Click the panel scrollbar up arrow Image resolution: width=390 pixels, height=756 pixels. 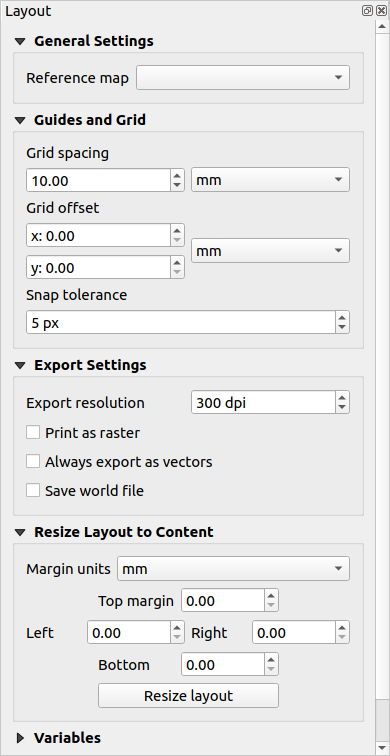[x=381, y=26]
